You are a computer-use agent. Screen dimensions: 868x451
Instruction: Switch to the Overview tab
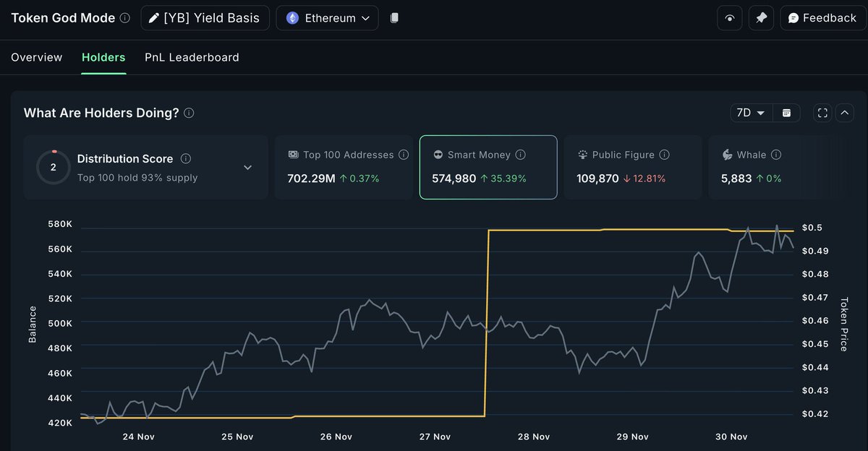pyautogui.click(x=37, y=57)
